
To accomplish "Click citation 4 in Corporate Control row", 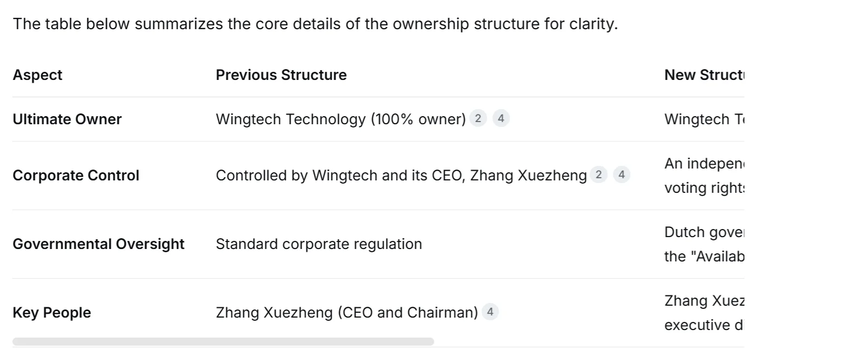I will click(x=622, y=174).
